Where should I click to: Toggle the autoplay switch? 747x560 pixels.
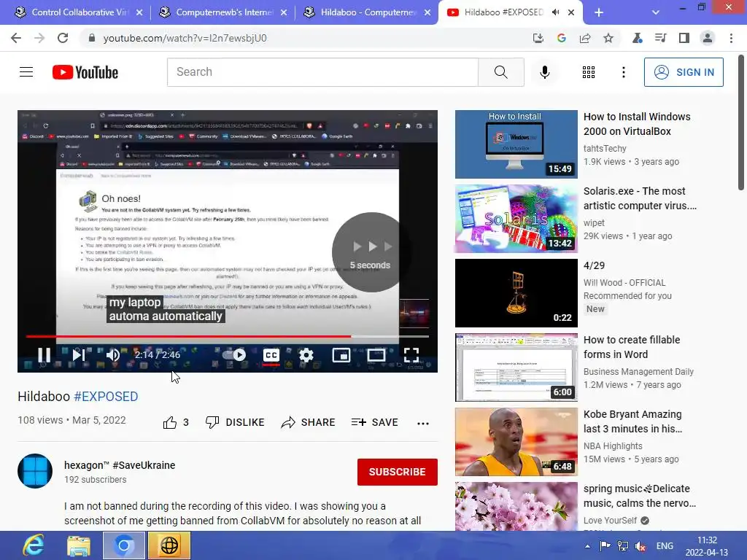coord(234,355)
